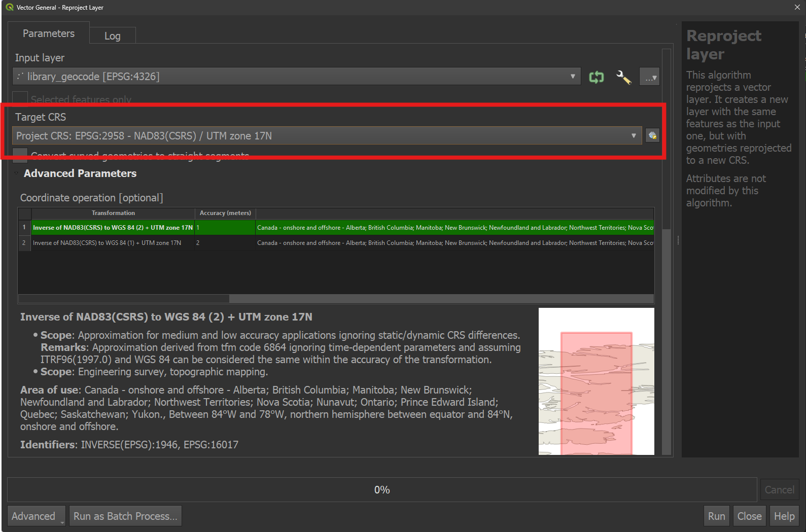Click the QGIS logo in the title bar
Image resolution: width=806 pixels, height=532 pixels.
click(9, 7)
